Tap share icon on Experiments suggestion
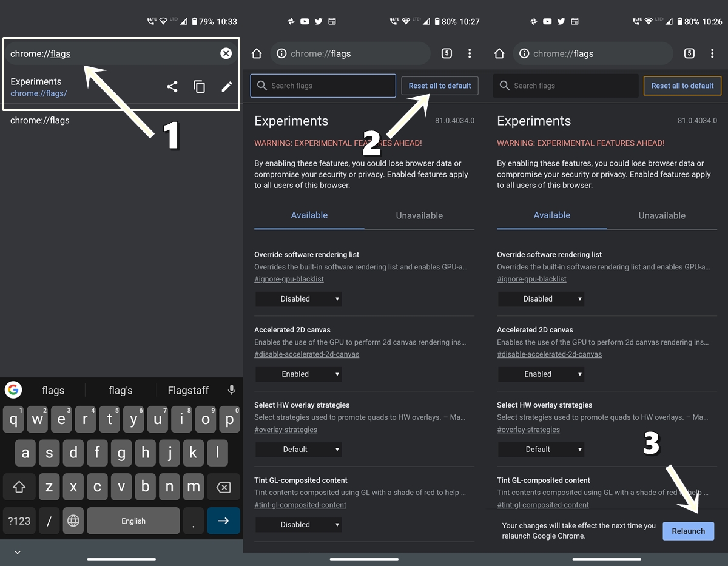Image resolution: width=728 pixels, height=566 pixels. tap(172, 87)
